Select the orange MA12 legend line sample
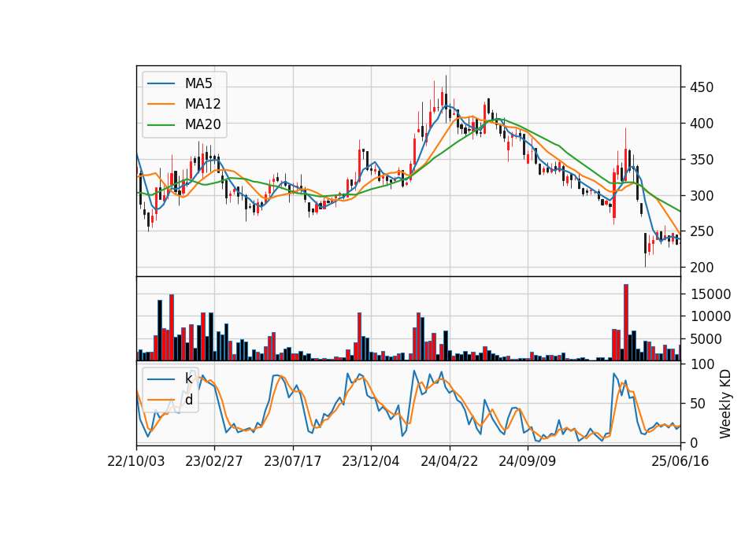Viewport: 756px width, 543px height. coord(161,104)
